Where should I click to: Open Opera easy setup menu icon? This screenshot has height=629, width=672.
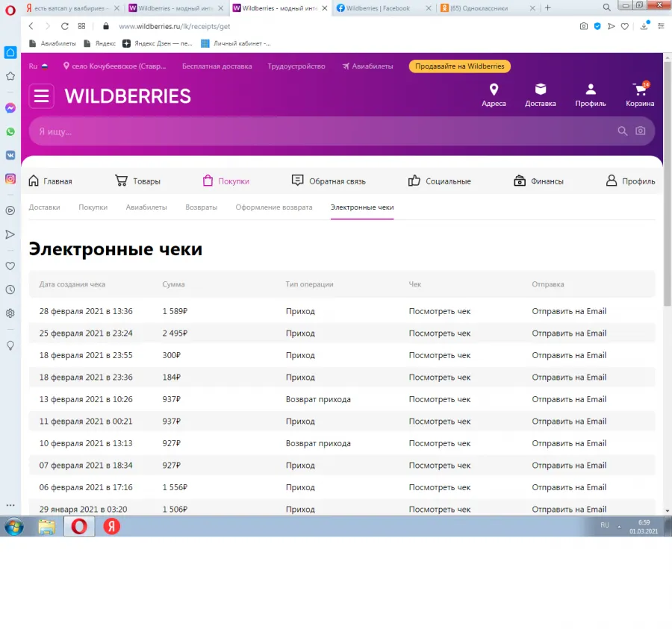click(661, 26)
